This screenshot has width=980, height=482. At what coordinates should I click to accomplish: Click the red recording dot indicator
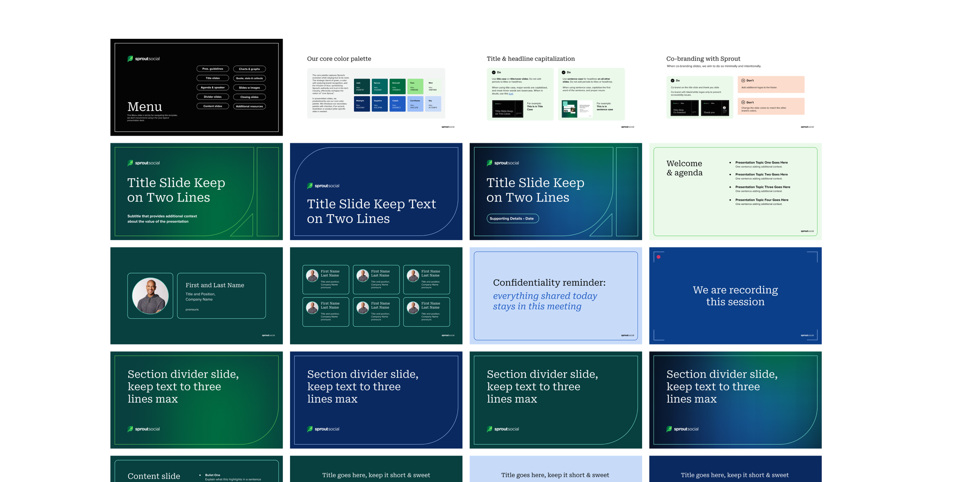click(x=659, y=257)
